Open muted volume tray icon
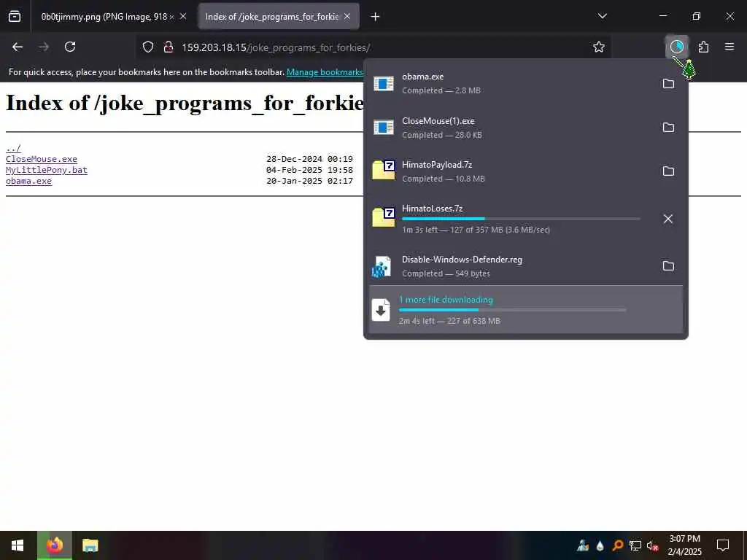The width and height of the screenshot is (747, 560). pos(652,545)
